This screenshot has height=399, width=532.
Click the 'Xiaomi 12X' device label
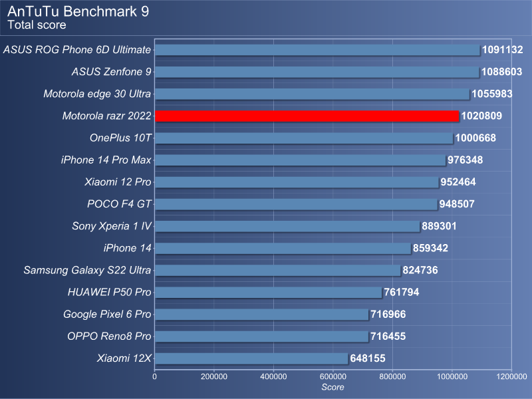point(124,358)
